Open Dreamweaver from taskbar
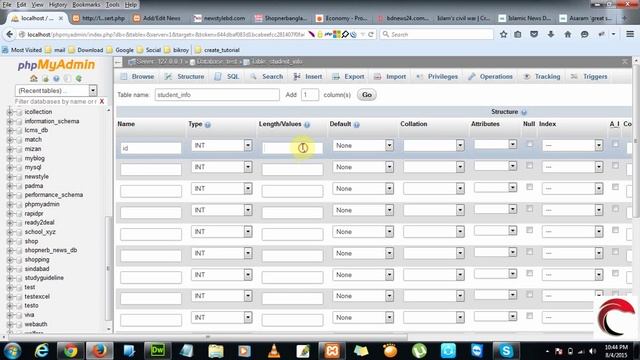640x360 pixels. (x=158, y=351)
